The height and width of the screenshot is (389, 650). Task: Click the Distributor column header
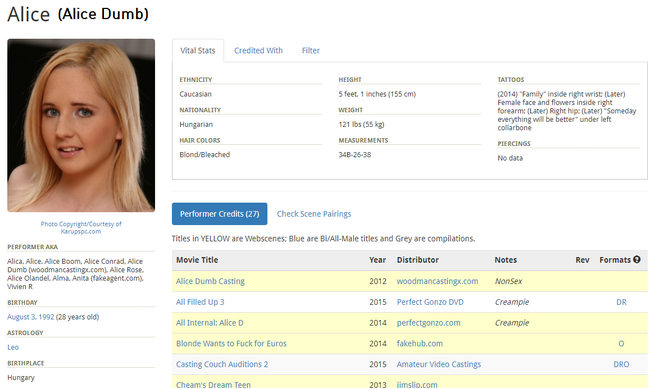pos(417,260)
